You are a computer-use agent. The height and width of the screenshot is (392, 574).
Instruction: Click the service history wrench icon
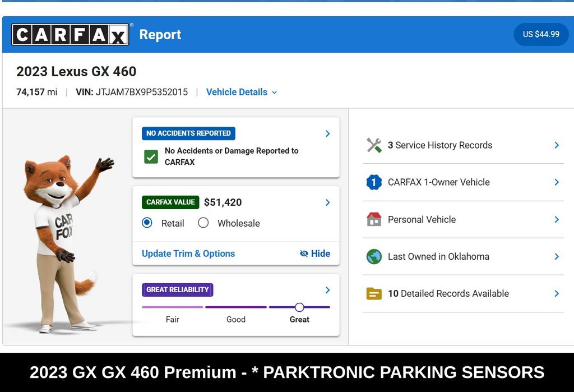point(374,145)
